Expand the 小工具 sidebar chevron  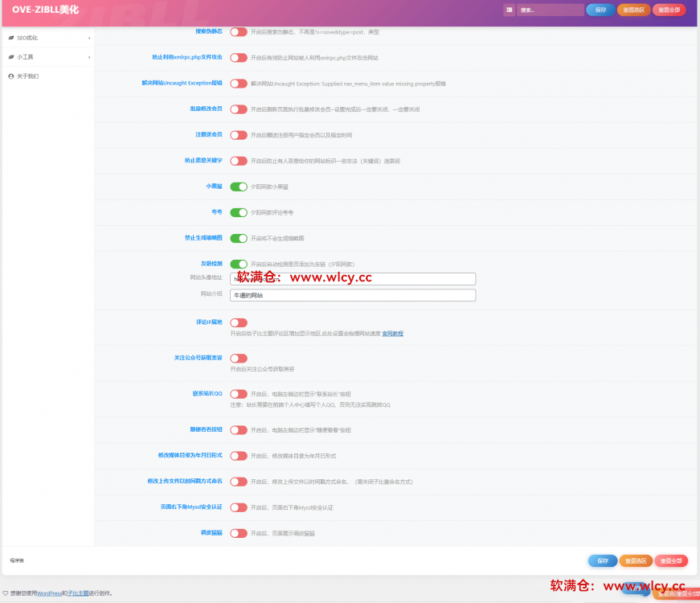point(89,57)
